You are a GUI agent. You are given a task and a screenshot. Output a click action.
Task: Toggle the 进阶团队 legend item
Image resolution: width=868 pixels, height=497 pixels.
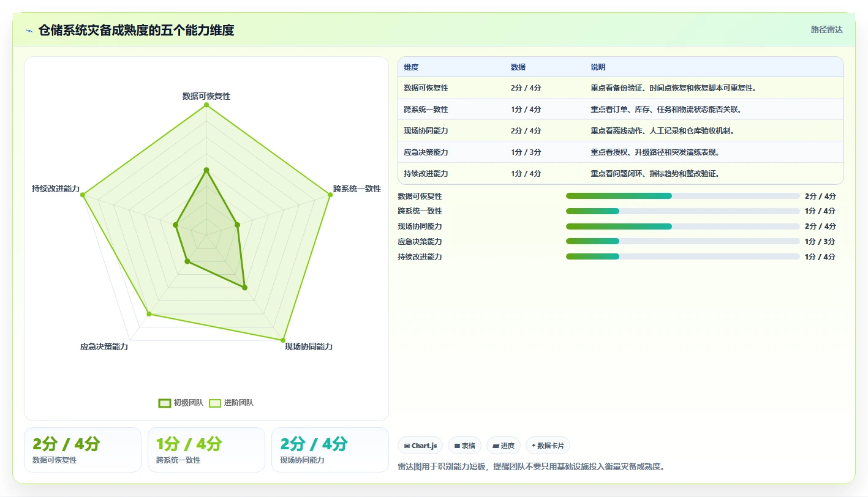[x=231, y=403]
